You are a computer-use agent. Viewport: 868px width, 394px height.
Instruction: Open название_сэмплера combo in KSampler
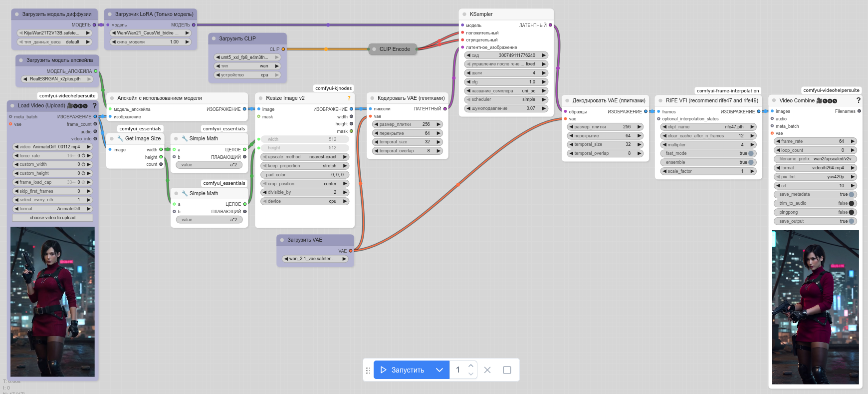(506, 91)
